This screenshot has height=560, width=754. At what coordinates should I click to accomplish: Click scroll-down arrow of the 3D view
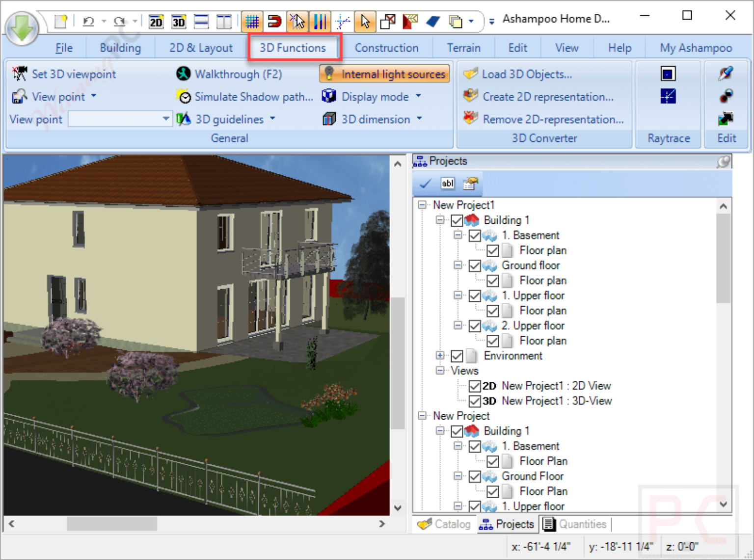(398, 507)
